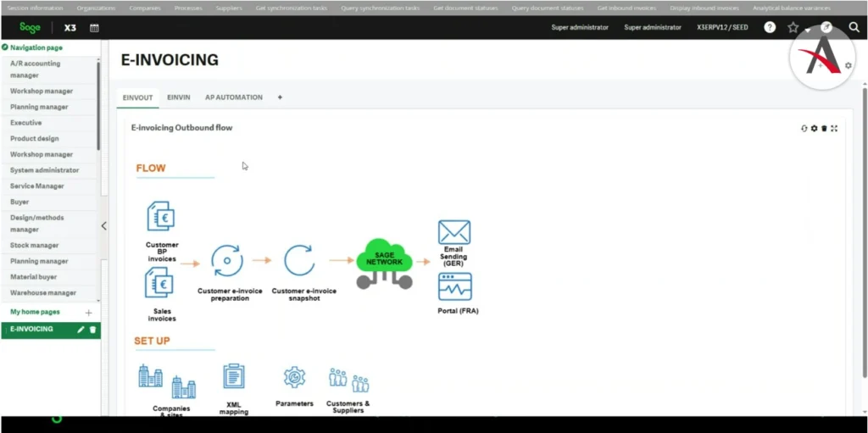868x433 pixels.
Task: Click the sidebar list scrollbar
Action: [98, 105]
